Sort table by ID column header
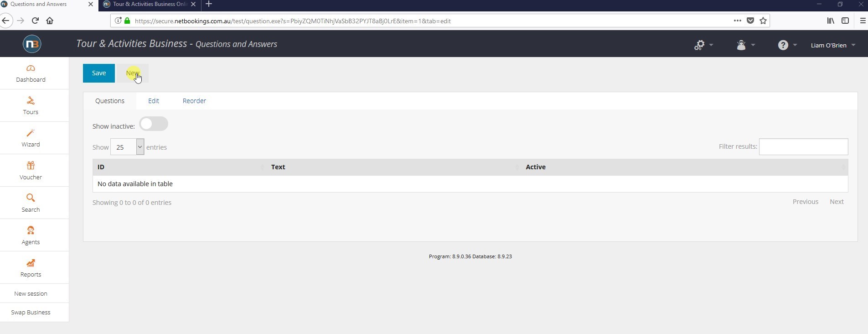The image size is (868, 334). tap(179, 167)
